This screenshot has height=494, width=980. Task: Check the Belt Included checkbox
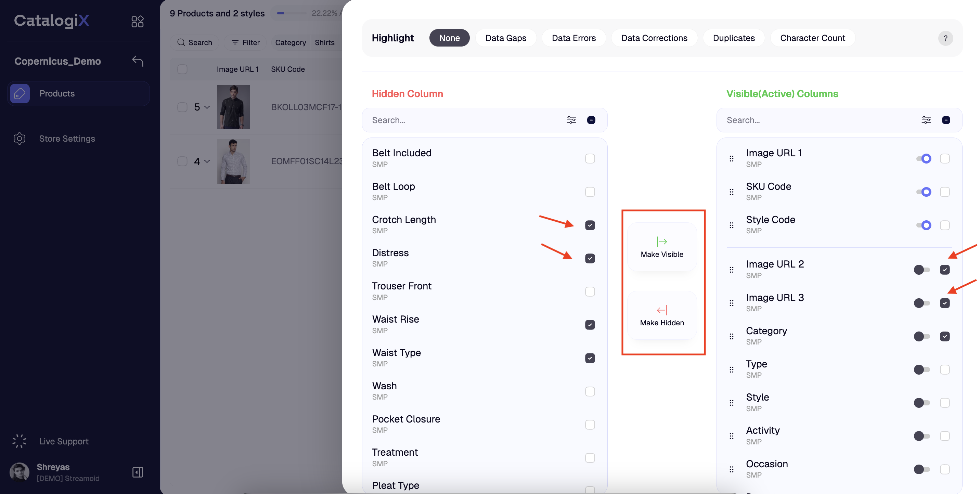590,159
